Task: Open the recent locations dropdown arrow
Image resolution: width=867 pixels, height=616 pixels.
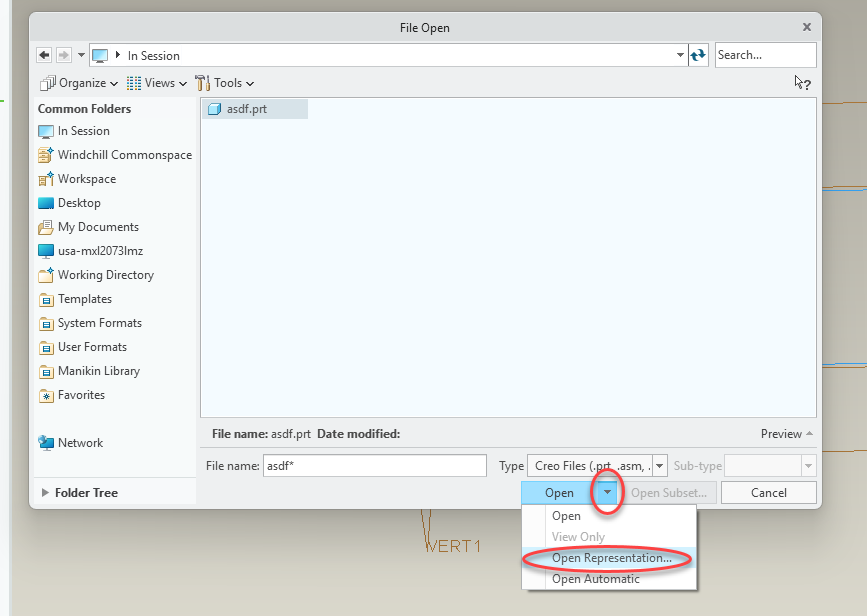Action: click(x=81, y=55)
